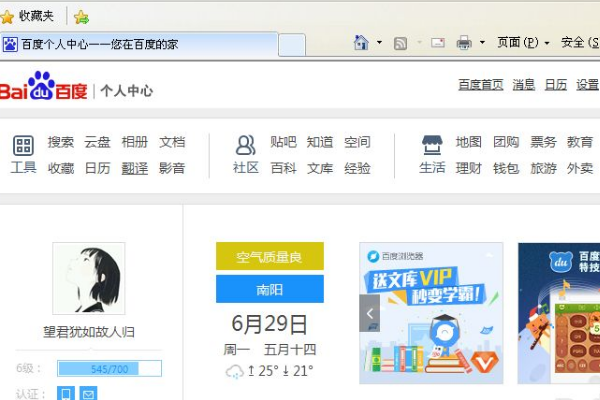The image size is (600, 400).
Task: Click the RSS feeds icon
Action: pos(400,43)
